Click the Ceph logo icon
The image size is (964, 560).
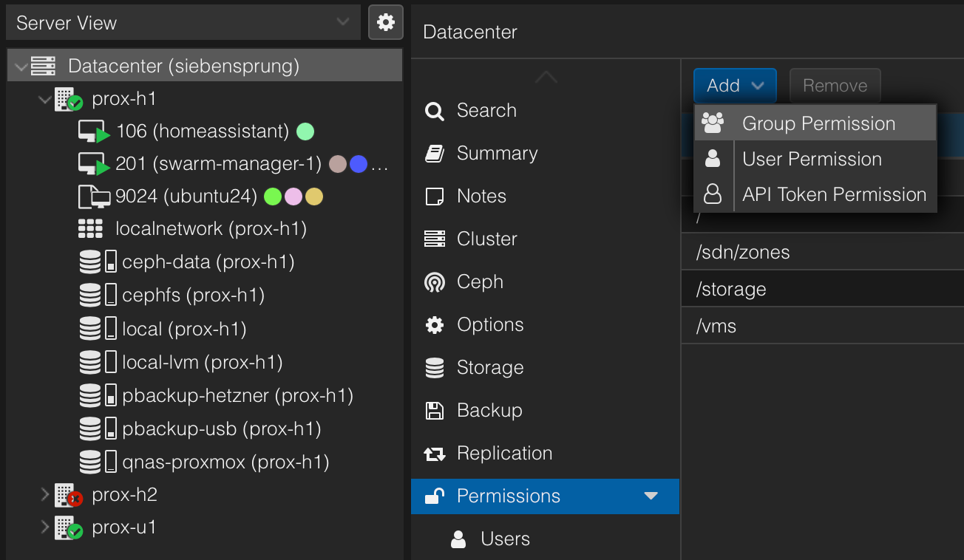point(435,282)
